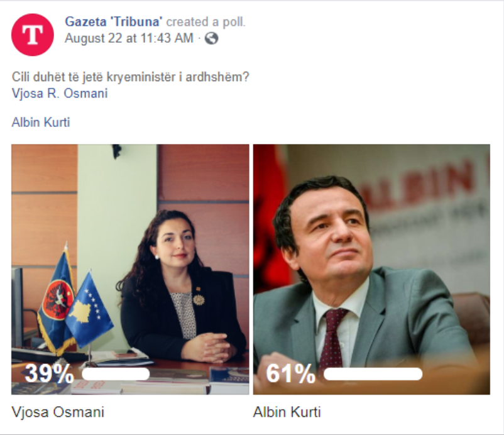Select the 39% percentage label
The width and height of the screenshot is (504, 435).
tap(49, 373)
